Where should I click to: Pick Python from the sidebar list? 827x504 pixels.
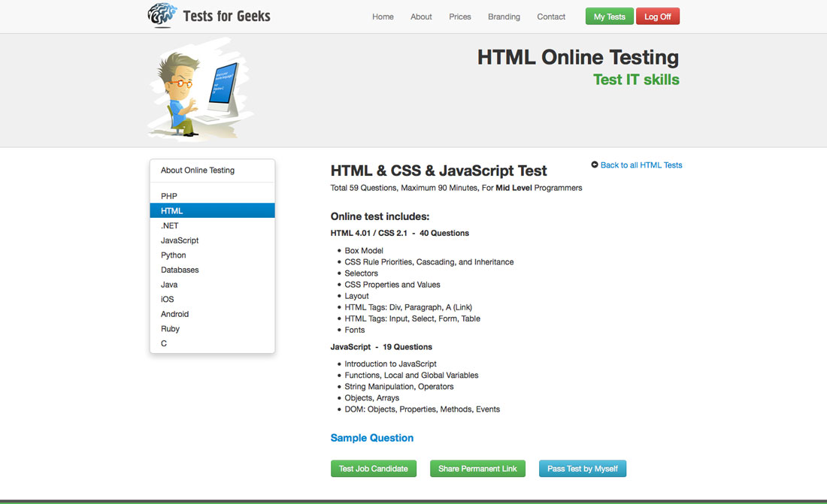173,255
